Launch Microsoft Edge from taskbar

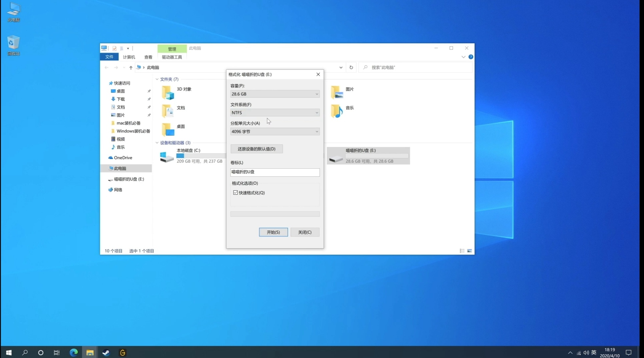pyautogui.click(x=74, y=353)
